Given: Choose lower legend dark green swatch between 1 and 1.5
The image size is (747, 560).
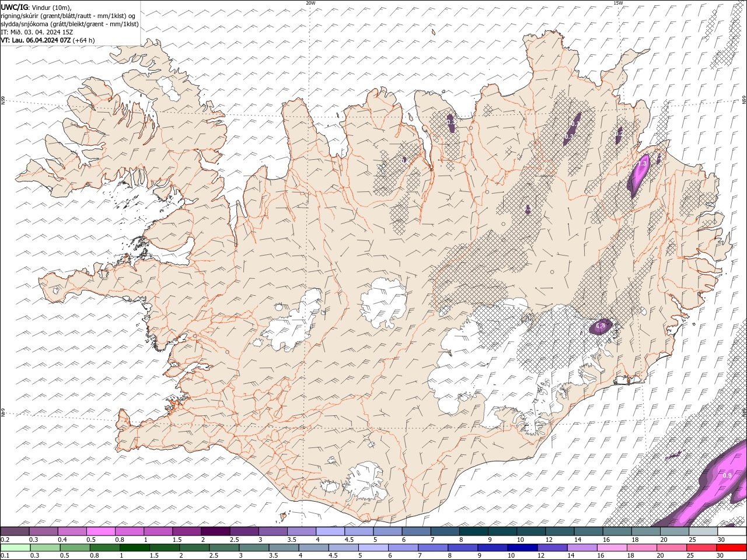Looking at the screenshot, I should (135, 548).
